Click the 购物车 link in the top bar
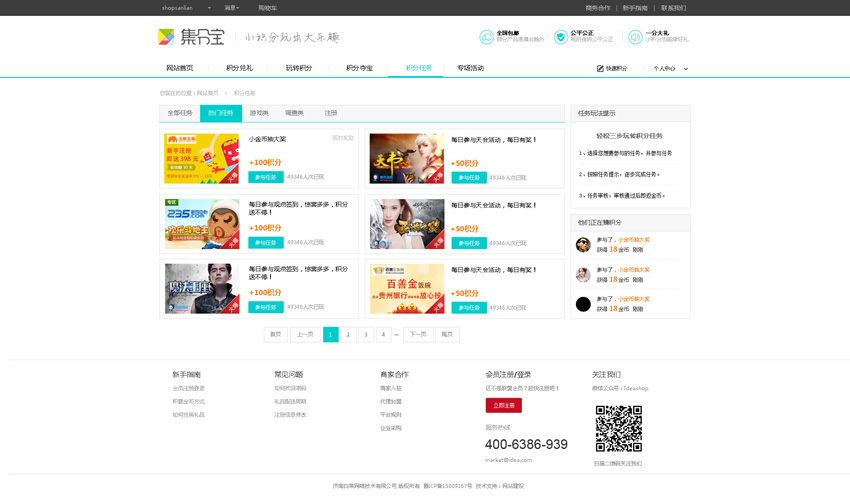The image size is (850, 499). click(267, 8)
